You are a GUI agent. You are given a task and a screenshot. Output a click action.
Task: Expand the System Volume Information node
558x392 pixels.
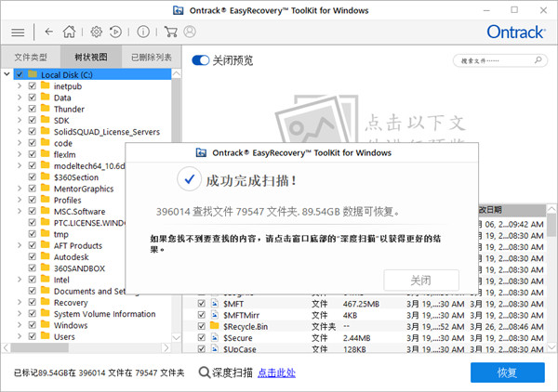(x=20, y=313)
